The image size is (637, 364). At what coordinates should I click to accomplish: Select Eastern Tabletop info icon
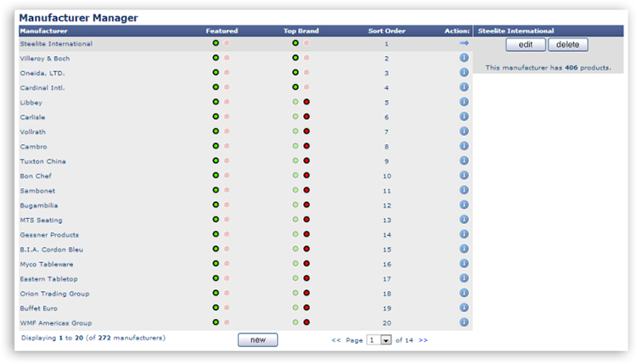pos(464,278)
